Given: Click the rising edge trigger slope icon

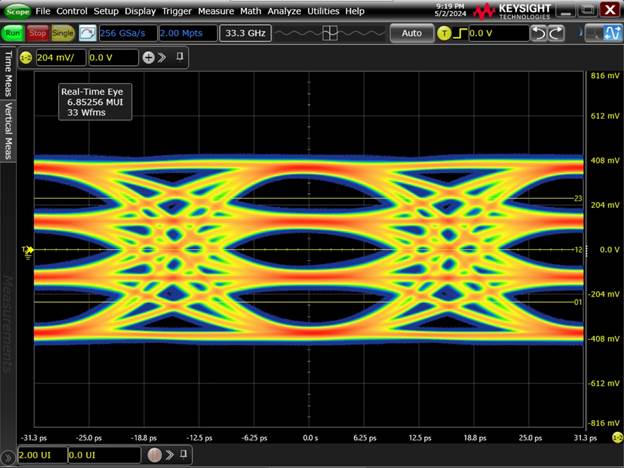Looking at the screenshot, I should [x=460, y=33].
